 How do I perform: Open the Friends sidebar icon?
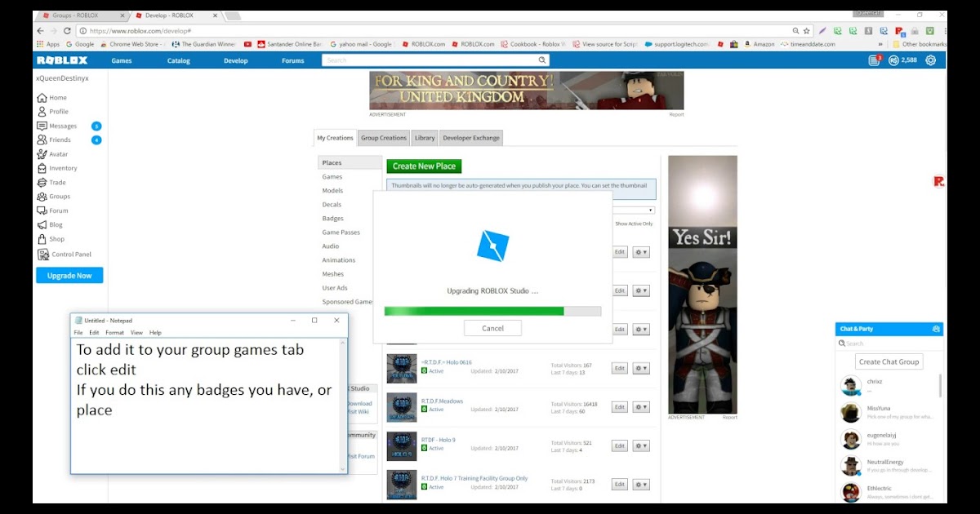tap(42, 140)
